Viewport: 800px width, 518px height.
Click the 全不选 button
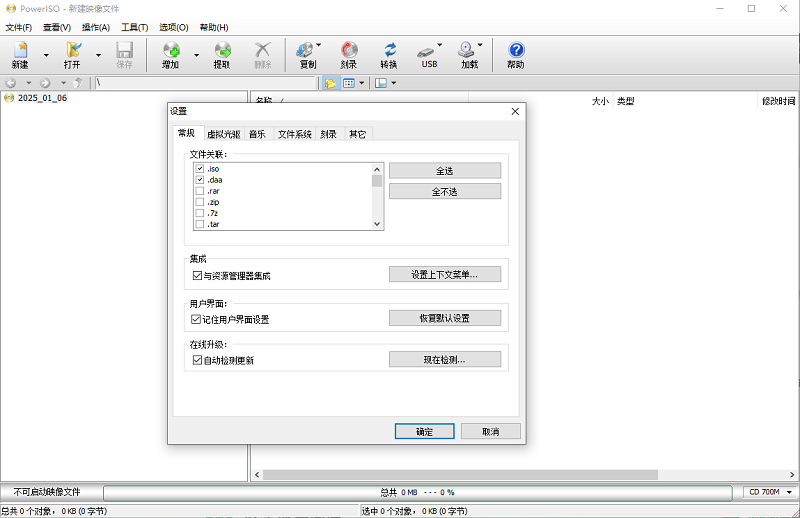click(445, 192)
